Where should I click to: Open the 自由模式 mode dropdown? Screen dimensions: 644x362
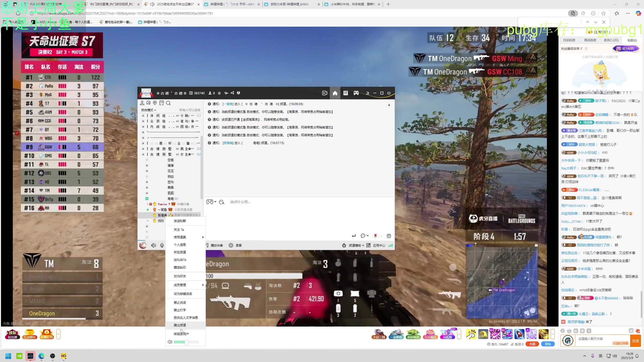pos(149,110)
